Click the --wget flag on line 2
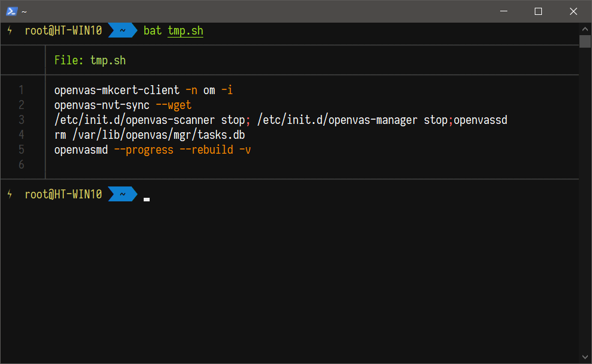The height and width of the screenshot is (364, 592). click(173, 105)
